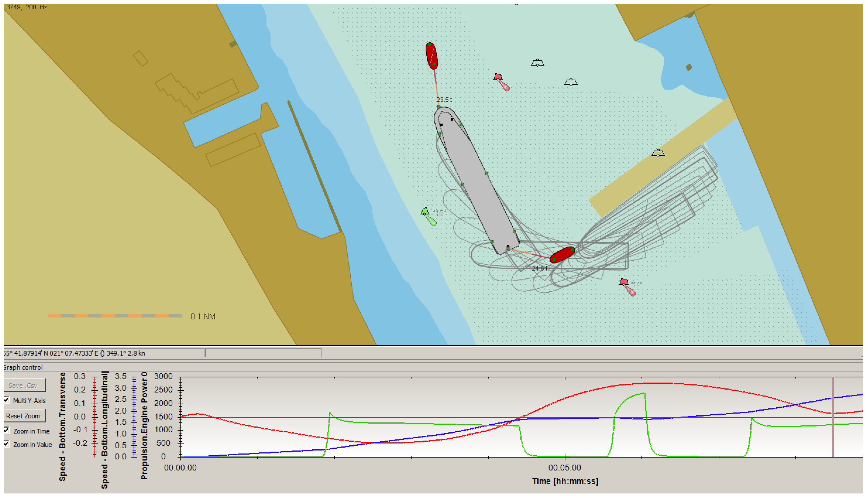868x498 pixels.
Task: Click the Save .Csv button
Action: (24, 385)
